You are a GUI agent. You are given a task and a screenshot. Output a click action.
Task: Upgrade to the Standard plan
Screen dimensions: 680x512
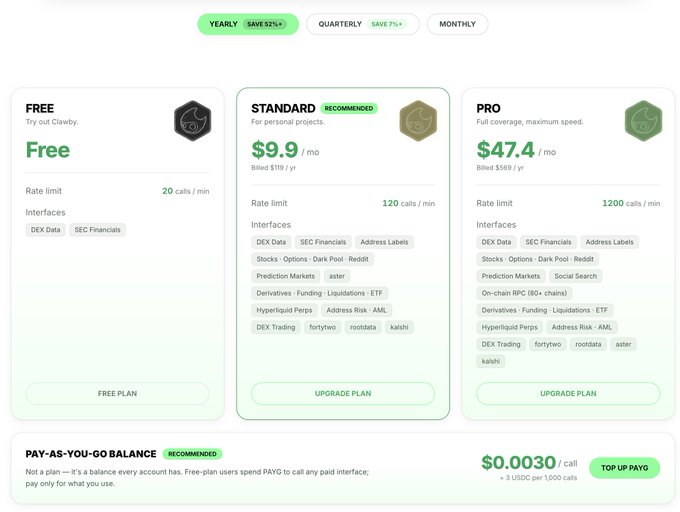(x=343, y=394)
